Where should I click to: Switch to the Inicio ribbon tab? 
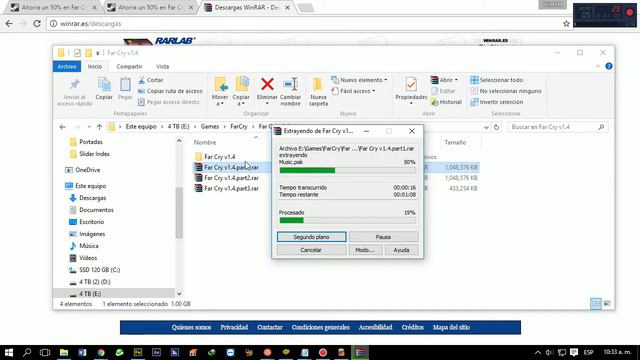(x=95, y=67)
